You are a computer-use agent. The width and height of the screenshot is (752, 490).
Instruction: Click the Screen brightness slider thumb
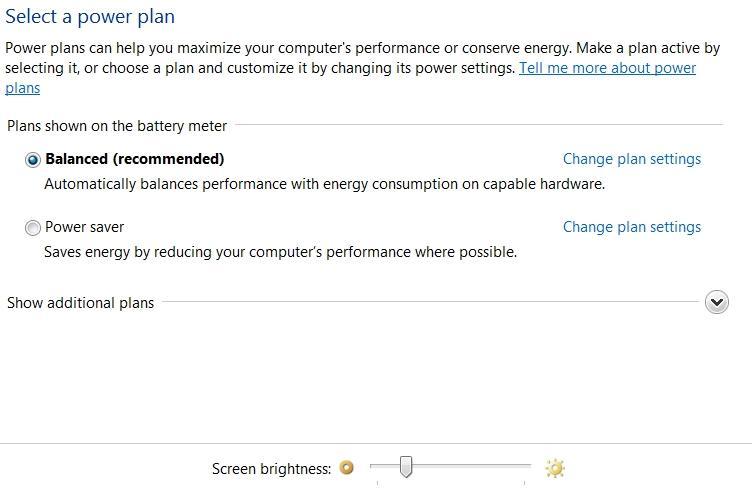click(x=406, y=467)
